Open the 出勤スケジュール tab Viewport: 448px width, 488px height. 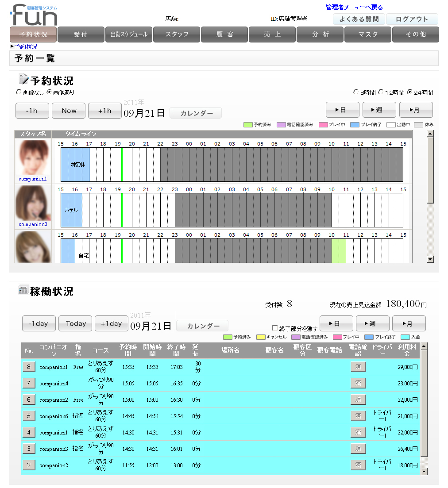click(129, 35)
